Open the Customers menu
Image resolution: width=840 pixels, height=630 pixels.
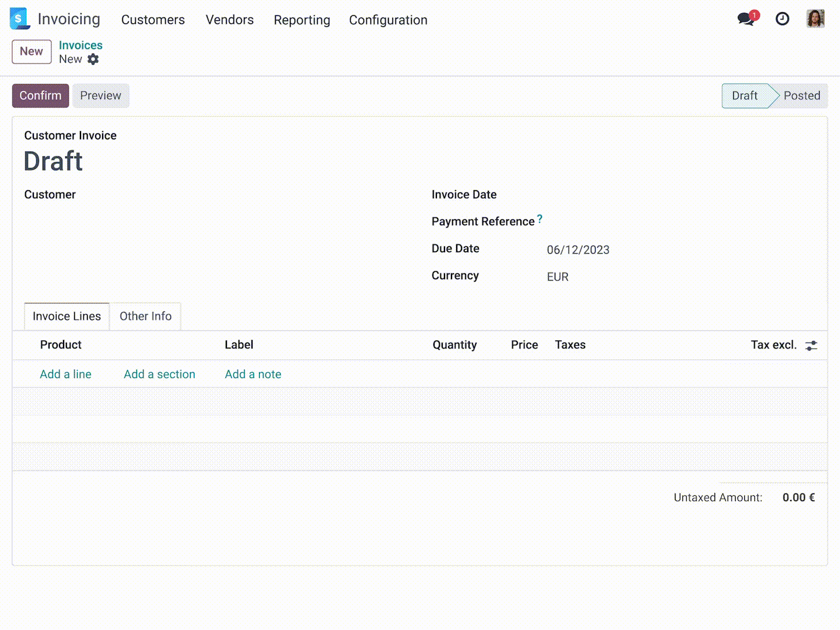[153, 19]
